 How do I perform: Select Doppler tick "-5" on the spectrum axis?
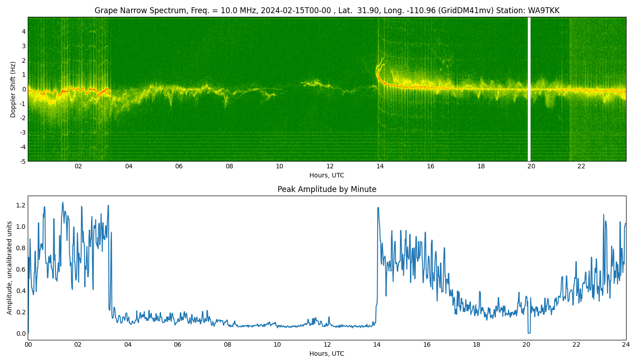point(23,161)
